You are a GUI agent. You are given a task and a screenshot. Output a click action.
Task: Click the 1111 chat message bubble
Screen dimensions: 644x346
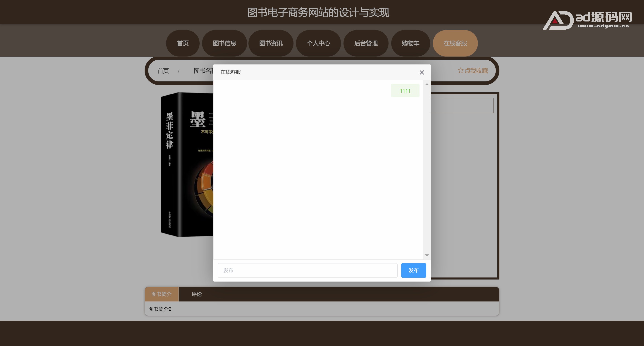(405, 91)
